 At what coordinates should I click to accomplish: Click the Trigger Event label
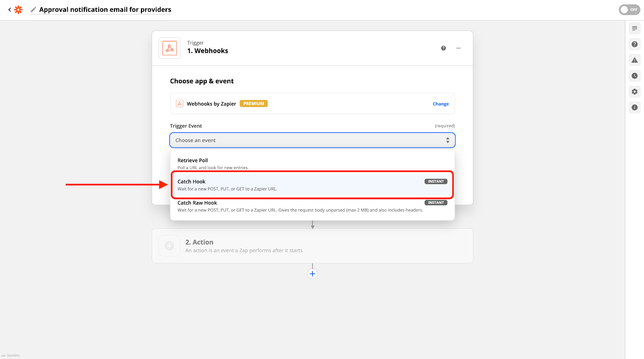coord(186,126)
